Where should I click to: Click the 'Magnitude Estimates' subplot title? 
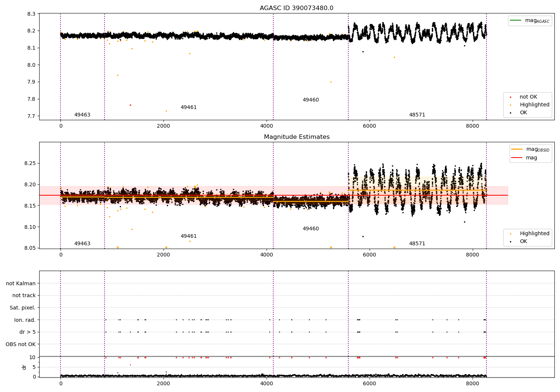pyautogui.click(x=296, y=137)
